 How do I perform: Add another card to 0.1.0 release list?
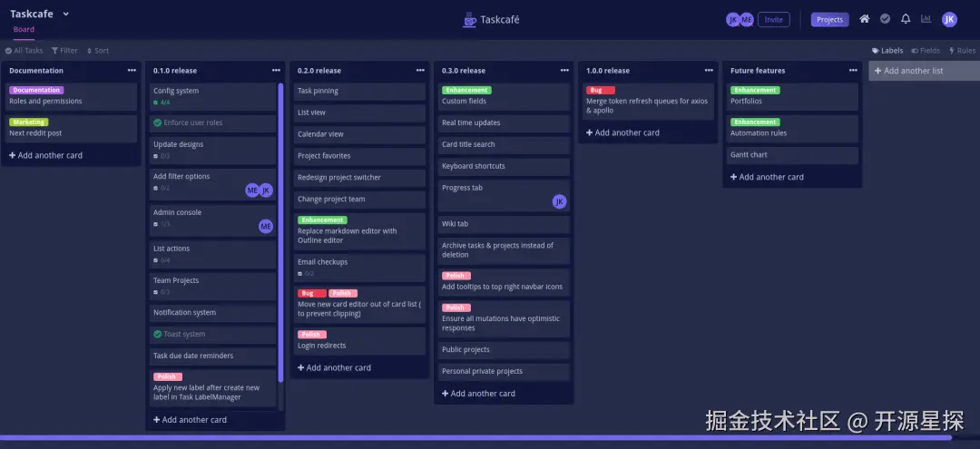click(190, 420)
